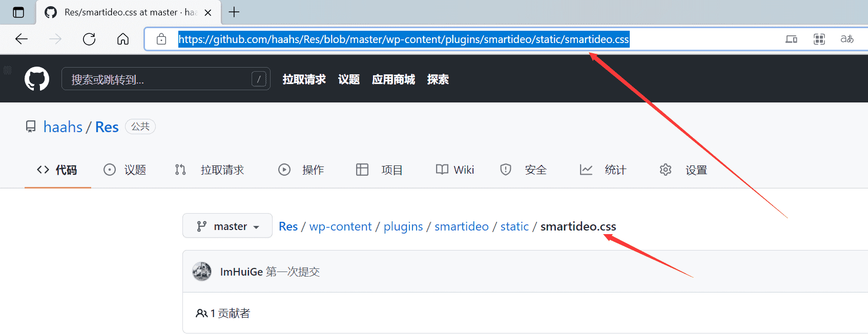This screenshot has width=868, height=334.
Task: Focus the GitHub search box
Action: point(159,79)
